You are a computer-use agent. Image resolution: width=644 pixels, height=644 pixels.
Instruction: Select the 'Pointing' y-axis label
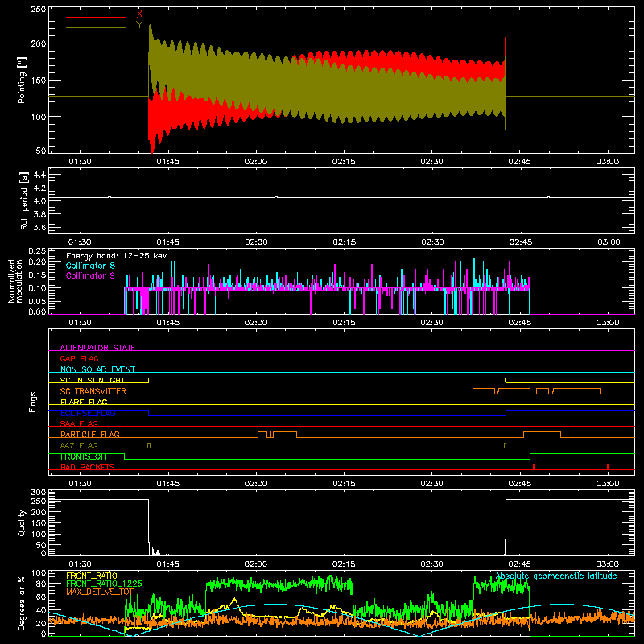point(22,80)
